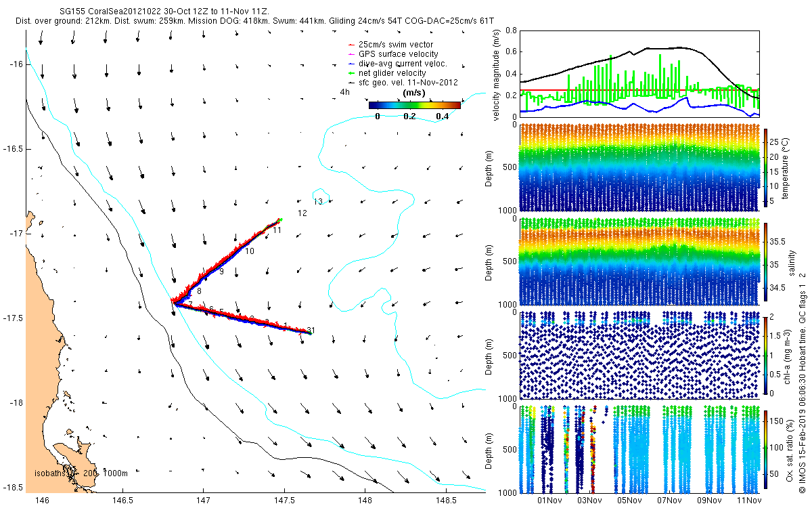This screenshot has height=508, width=812.
Task: Click the '05Nov' date tick
Action: tap(630, 501)
